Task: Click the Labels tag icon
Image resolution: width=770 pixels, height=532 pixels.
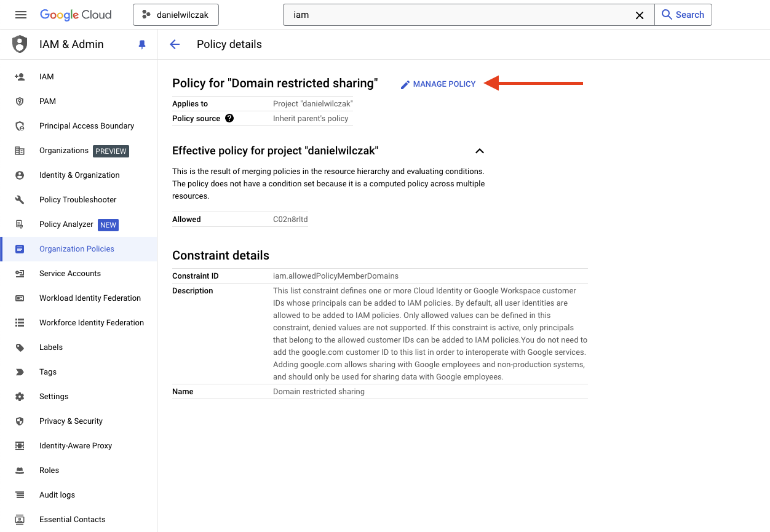Action: [x=20, y=347]
